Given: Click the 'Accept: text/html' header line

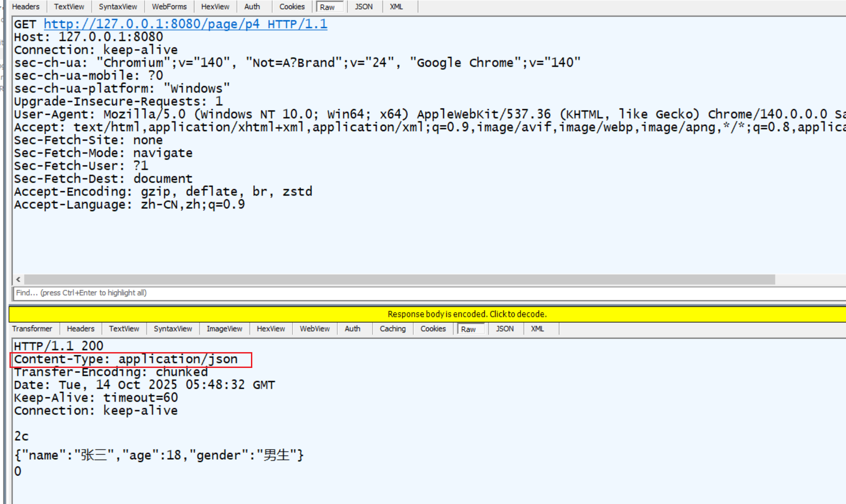Looking at the screenshot, I should [x=430, y=127].
